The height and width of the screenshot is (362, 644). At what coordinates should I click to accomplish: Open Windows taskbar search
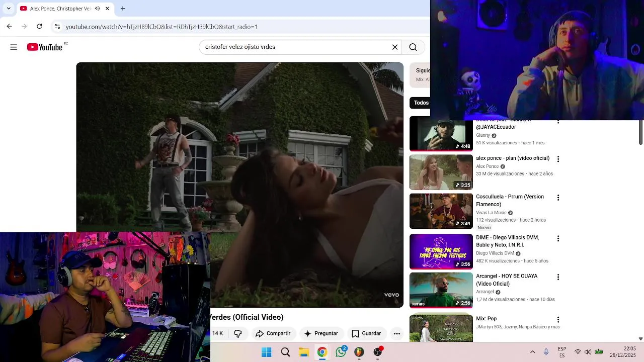(x=285, y=352)
